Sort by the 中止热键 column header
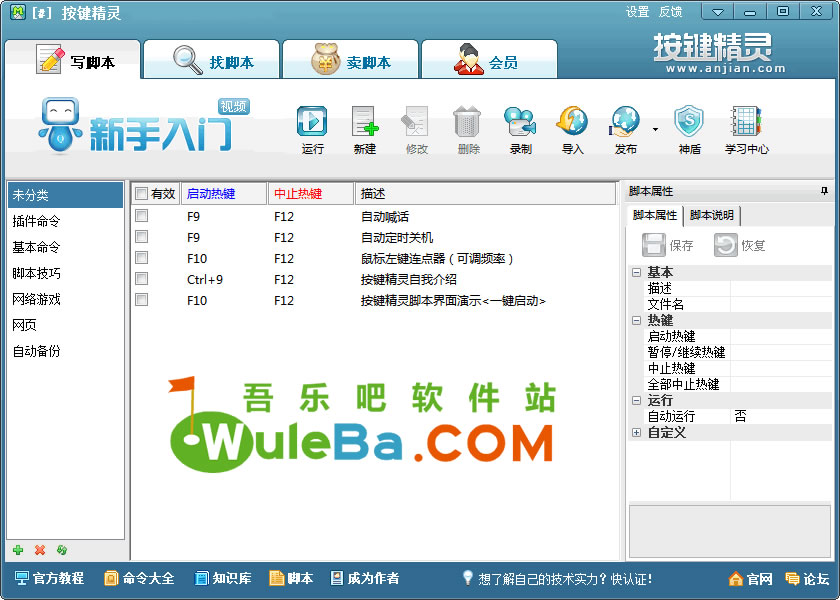The width and height of the screenshot is (840, 600). [x=311, y=193]
